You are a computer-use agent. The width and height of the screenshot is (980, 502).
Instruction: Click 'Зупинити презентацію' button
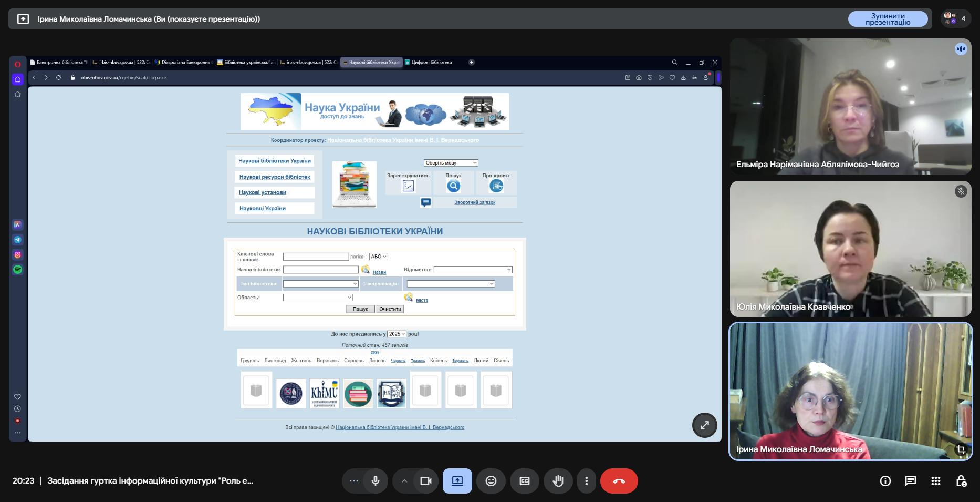888,19
